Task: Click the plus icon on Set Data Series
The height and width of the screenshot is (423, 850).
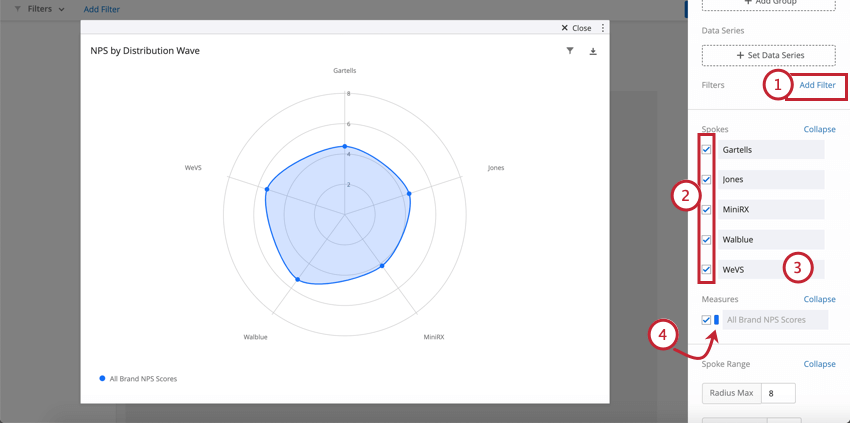Action: (740, 55)
